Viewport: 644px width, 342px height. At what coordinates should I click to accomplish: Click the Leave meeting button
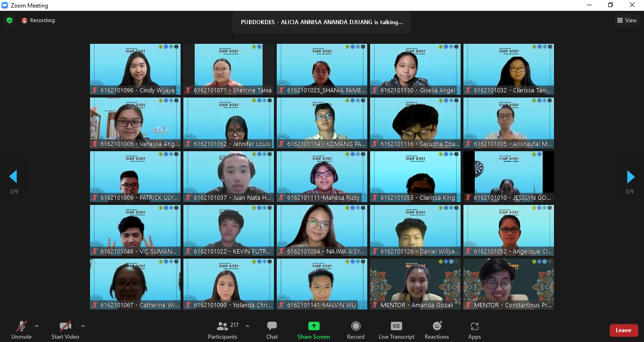(x=623, y=330)
